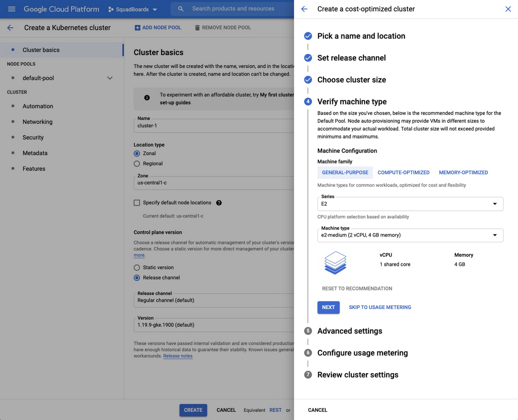Click the blue NEXT button

(x=328, y=307)
